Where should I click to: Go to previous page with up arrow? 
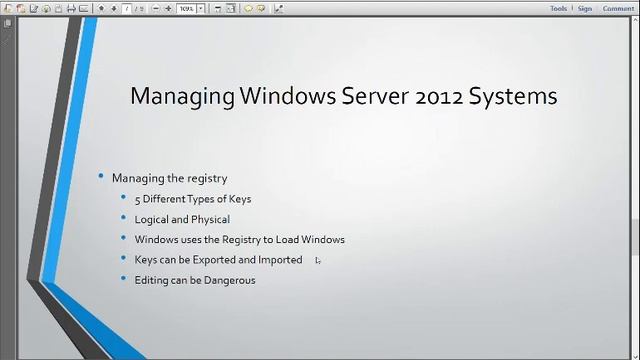click(102, 8)
